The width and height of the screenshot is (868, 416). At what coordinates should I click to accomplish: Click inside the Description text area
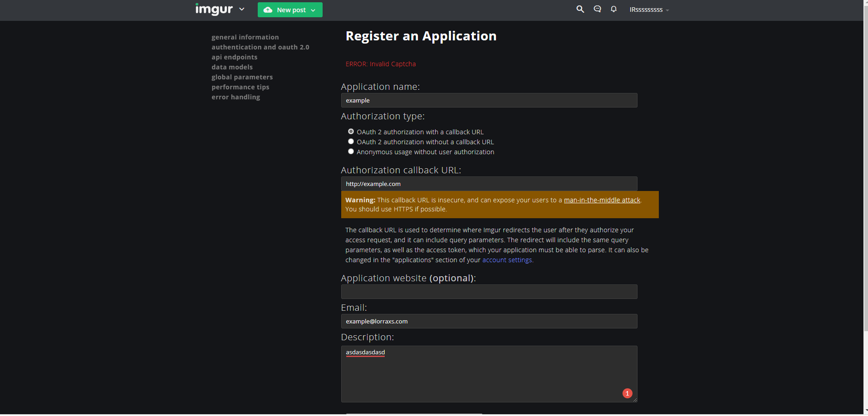point(489,374)
